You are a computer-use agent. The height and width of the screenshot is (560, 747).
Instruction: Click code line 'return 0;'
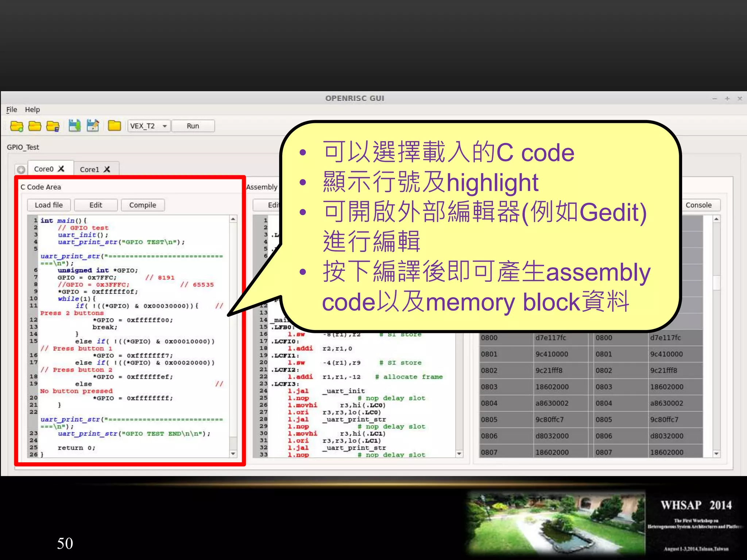pos(76,448)
